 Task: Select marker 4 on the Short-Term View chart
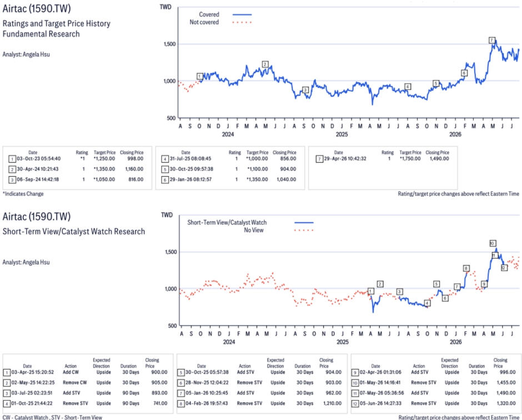click(427, 303)
